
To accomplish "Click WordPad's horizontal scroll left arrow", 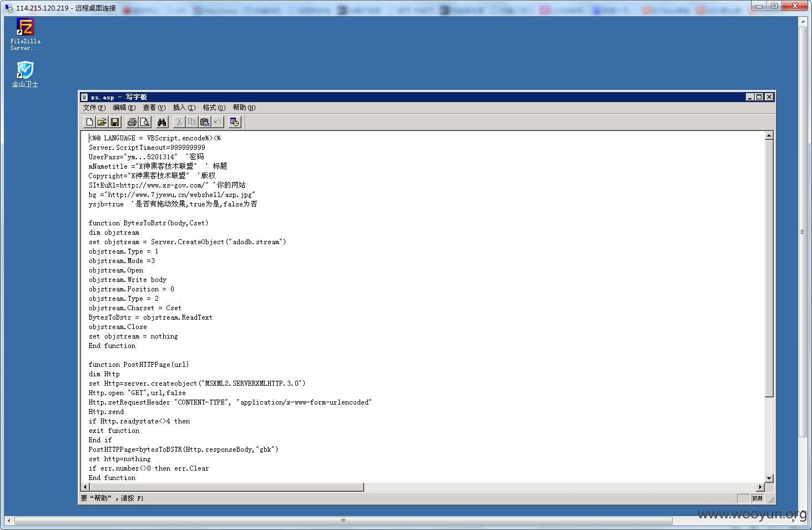I will (x=85, y=487).
